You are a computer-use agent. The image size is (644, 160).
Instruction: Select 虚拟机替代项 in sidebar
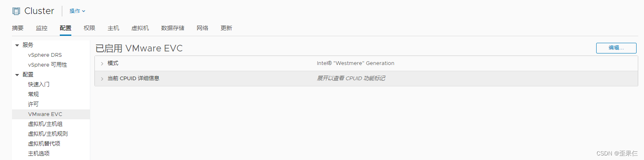[44, 144]
